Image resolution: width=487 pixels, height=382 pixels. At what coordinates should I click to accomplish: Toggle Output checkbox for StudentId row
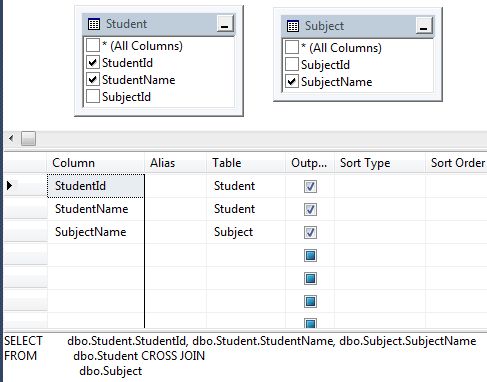[x=310, y=186]
